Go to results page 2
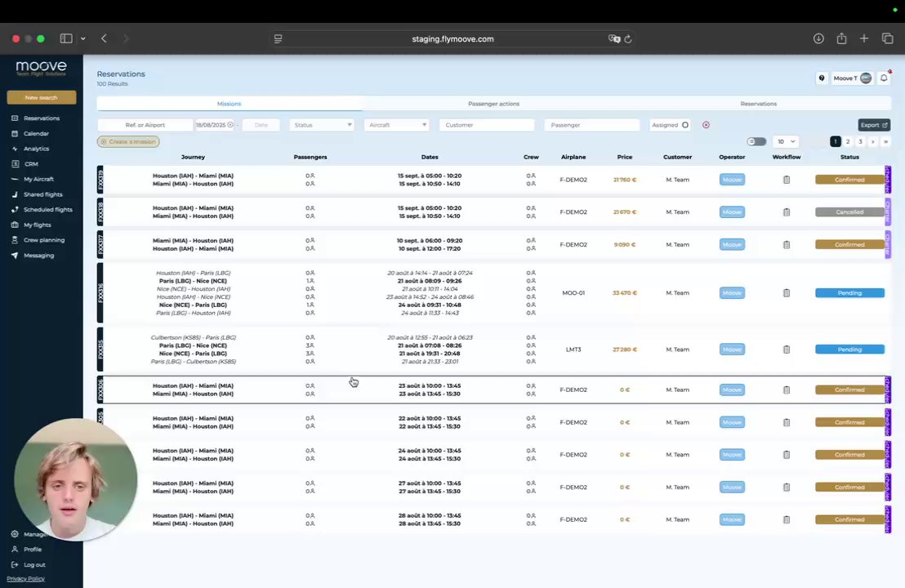Image resolution: width=905 pixels, height=588 pixels. coord(848,141)
